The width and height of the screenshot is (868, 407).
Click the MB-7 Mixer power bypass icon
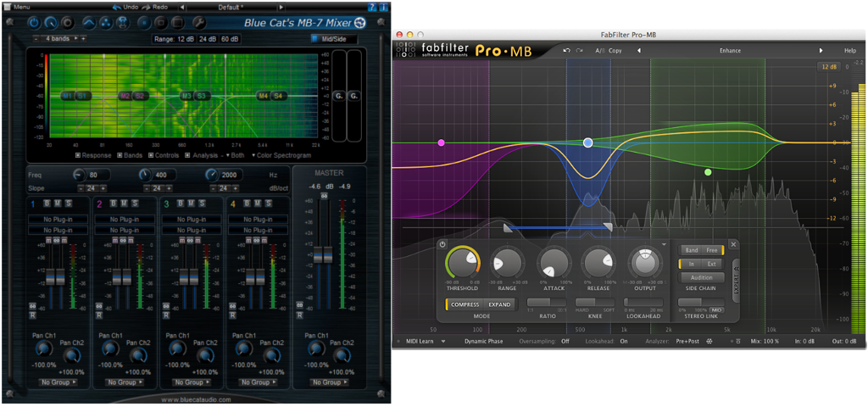35,22
